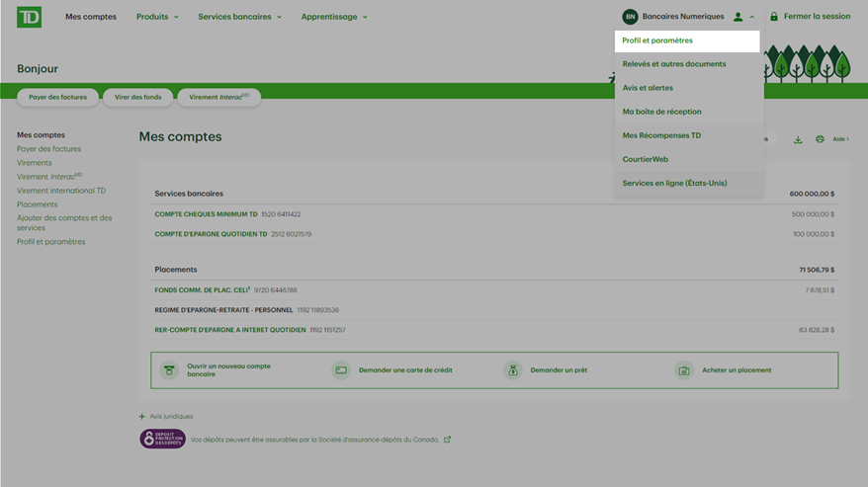This screenshot has width=868, height=487.
Task: Click sidebar Virement international TD
Action: coord(61,191)
